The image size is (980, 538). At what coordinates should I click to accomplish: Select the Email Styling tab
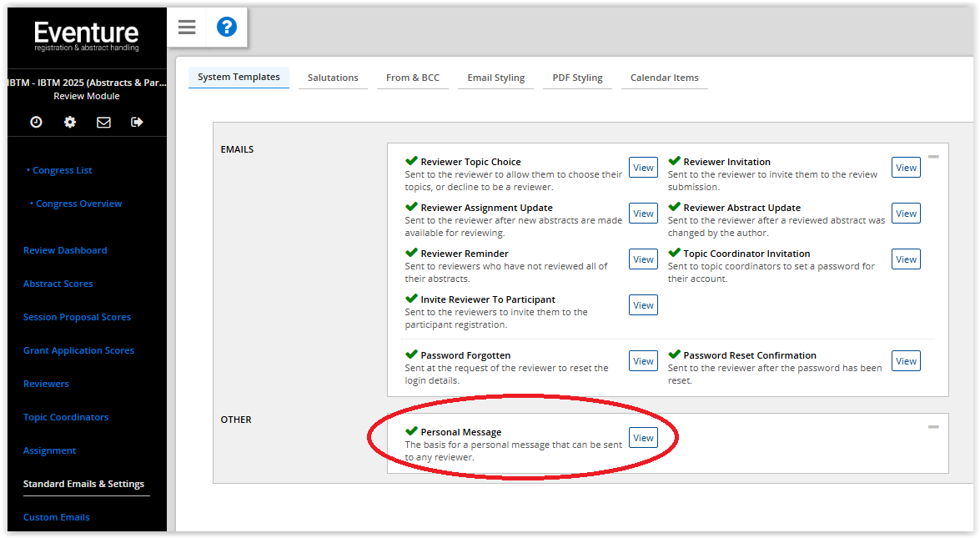495,78
